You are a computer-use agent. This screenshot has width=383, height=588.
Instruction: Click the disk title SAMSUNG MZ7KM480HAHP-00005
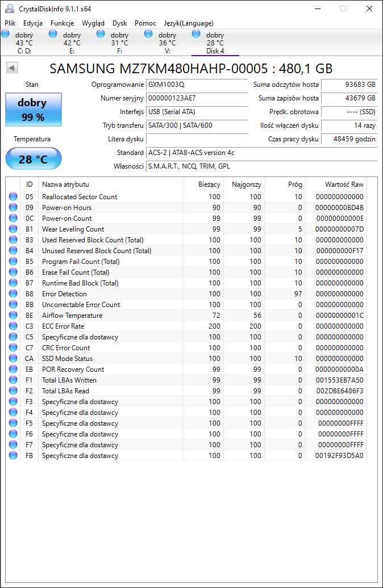[x=159, y=69]
